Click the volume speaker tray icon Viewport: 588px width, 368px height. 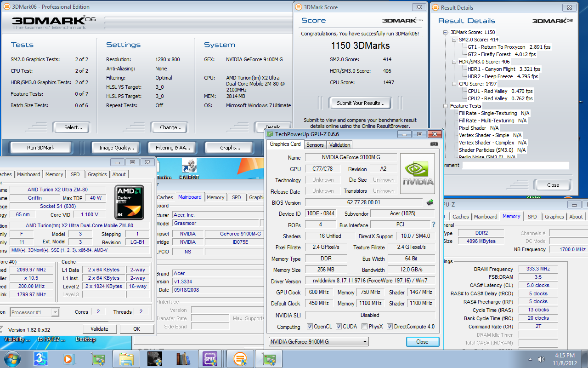pos(541,359)
